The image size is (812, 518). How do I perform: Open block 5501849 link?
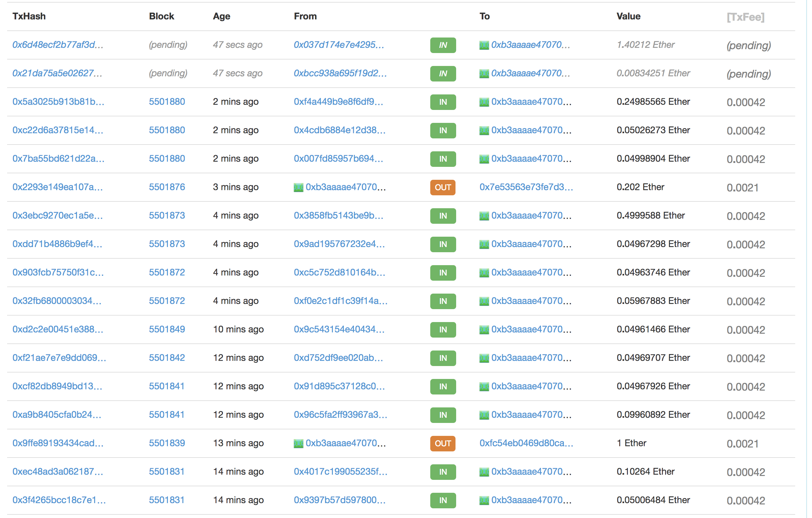tap(167, 329)
